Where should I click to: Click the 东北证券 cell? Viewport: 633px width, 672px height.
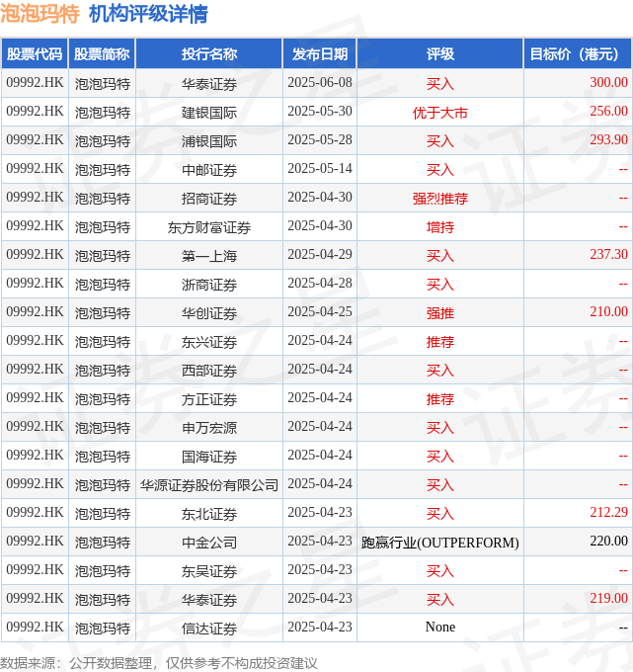click(x=209, y=514)
